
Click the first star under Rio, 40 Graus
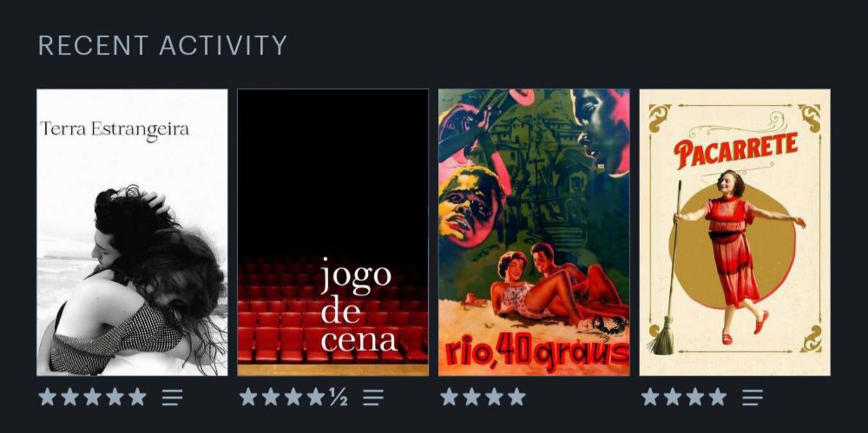(x=450, y=397)
